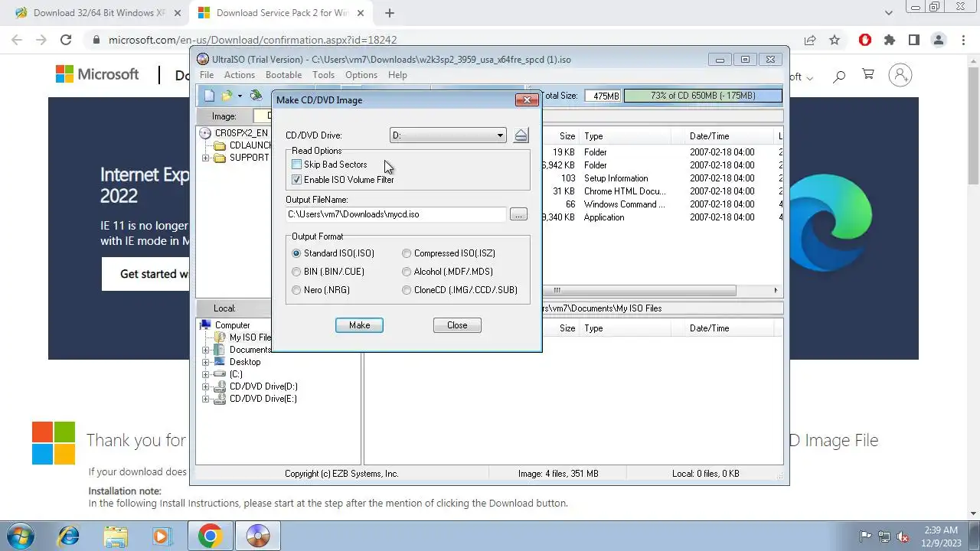Select BIN (.BIN/.CUE) output format
This screenshot has width=980, height=551.
[296, 272]
